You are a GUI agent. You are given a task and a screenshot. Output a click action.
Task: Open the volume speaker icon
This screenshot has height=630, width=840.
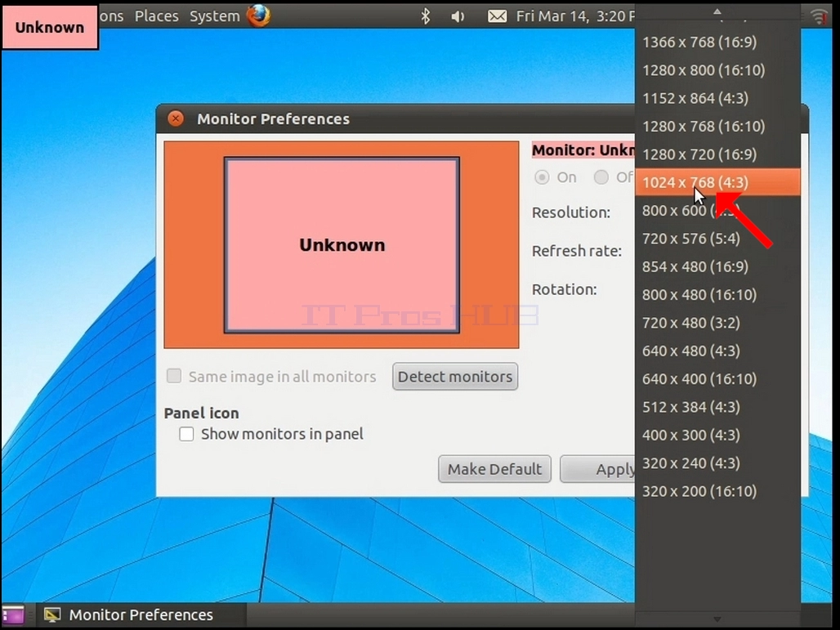[458, 16]
